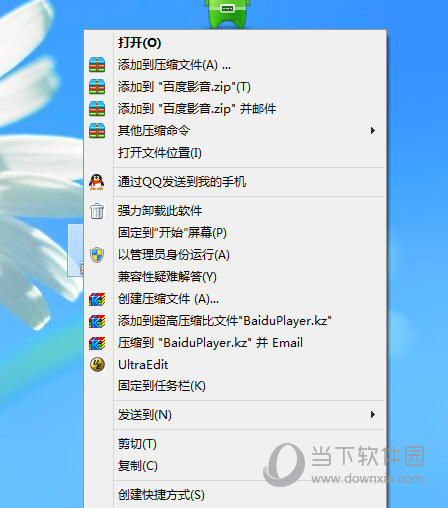Viewport: 448px width, 508px height.
Task: Select 添加到 "百度影音.zip"(T)
Action: (x=235, y=87)
